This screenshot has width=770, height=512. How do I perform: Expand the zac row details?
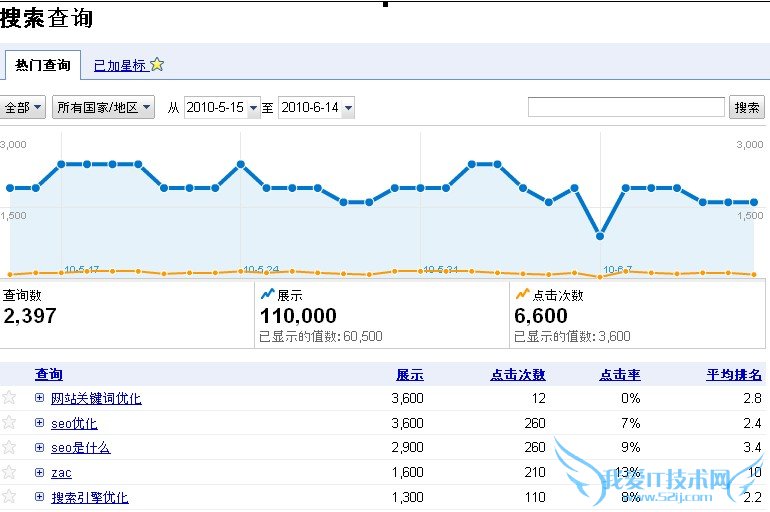pos(39,472)
